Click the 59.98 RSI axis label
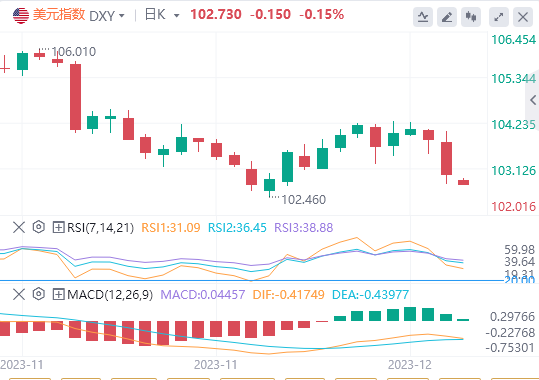The width and height of the screenshot is (539, 380). [519, 250]
